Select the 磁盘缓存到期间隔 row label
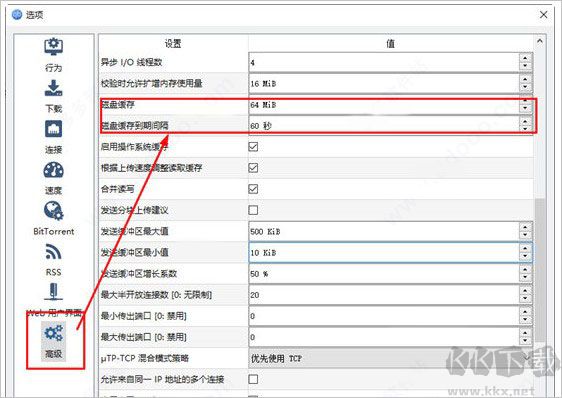 click(135, 126)
